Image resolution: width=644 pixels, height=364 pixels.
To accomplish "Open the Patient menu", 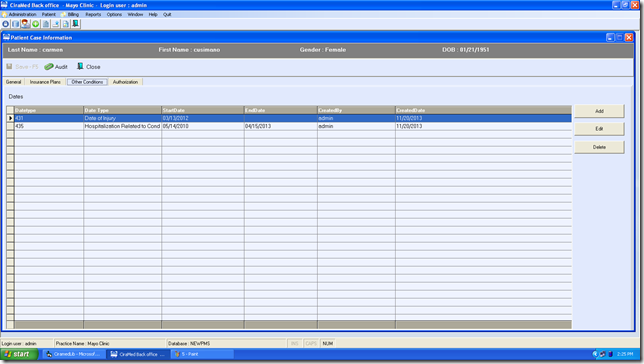I will coord(48,14).
